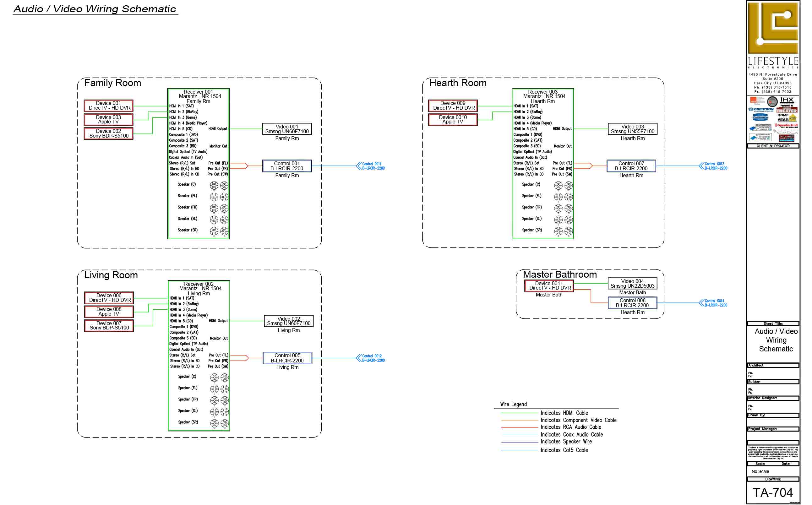Click the Architect field in title block
The height and width of the screenshot is (505, 812).
pyautogui.click(x=773, y=365)
